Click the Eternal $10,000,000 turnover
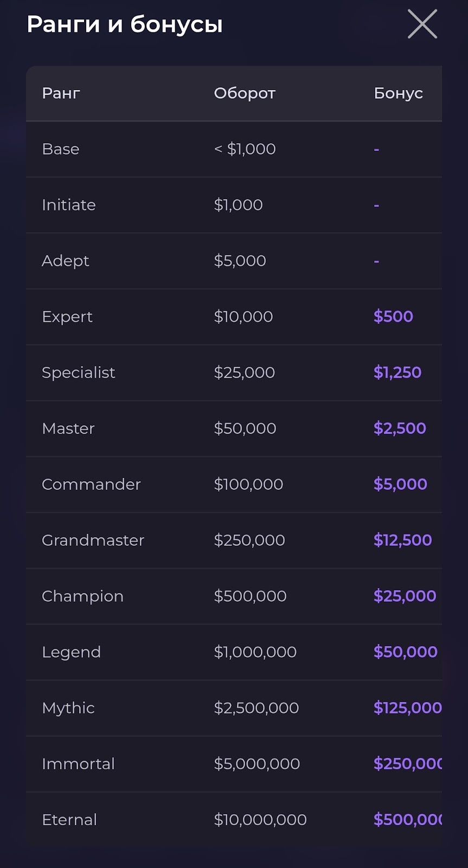The image size is (468, 868). click(260, 820)
